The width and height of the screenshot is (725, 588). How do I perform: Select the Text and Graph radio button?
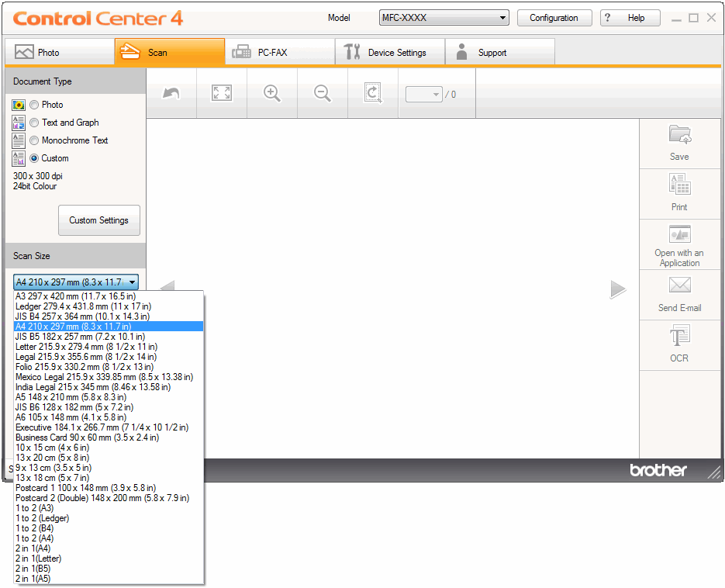tap(34, 123)
